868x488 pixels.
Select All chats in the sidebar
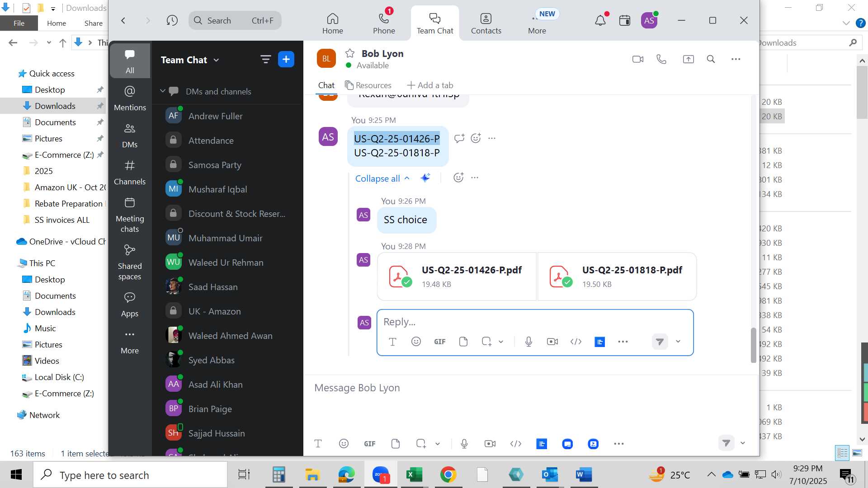coord(130,61)
